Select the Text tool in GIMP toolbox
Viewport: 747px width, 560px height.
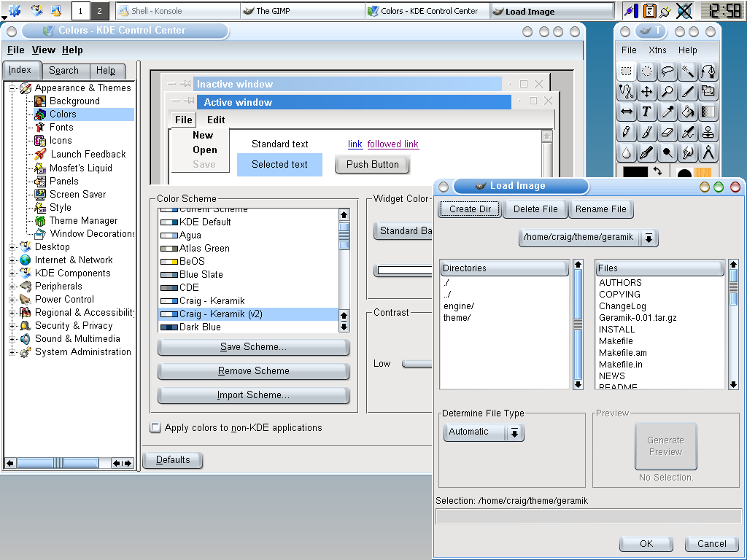coord(647,112)
